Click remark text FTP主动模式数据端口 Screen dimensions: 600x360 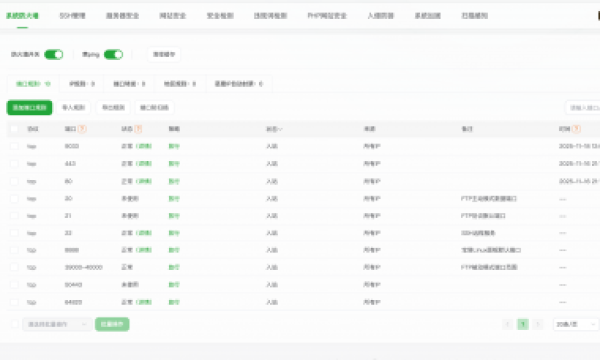click(489, 199)
